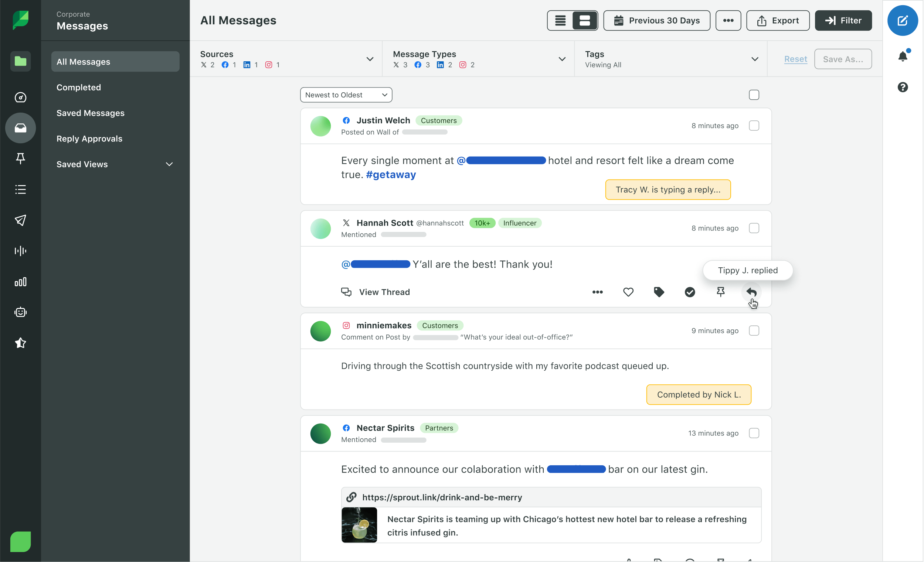Screen dimensions: 924x562
Task: Select the Completed messages section
Action: point(78,87)
